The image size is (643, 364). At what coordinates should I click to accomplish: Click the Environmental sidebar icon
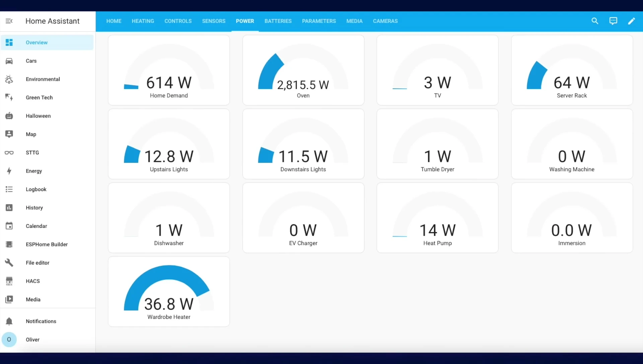pos(9,79)
